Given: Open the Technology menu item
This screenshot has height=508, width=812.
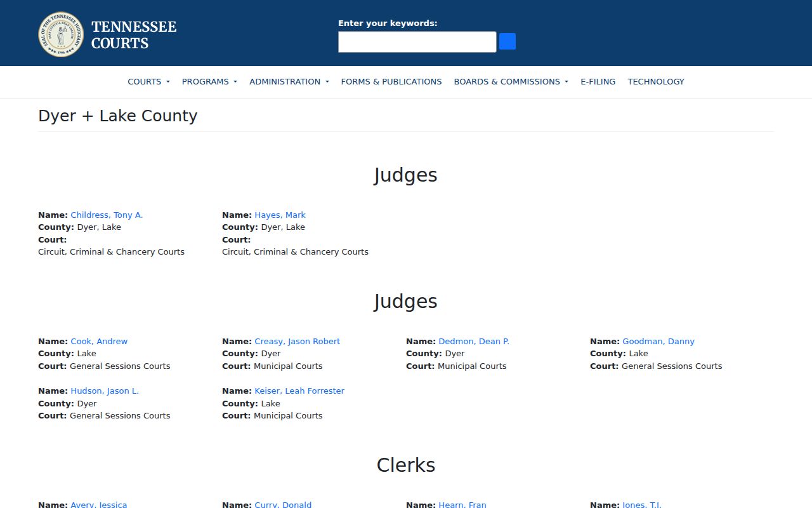Looking at the screenshot, I should click(656, 81).
